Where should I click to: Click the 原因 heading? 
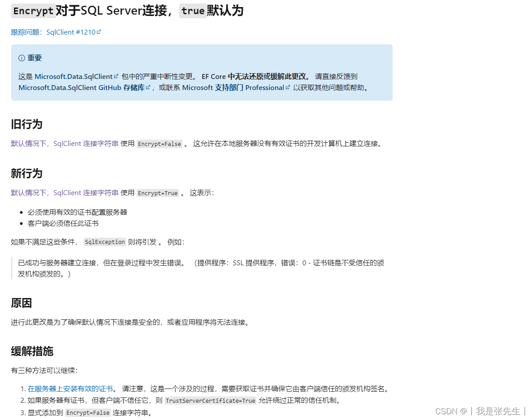21,303
